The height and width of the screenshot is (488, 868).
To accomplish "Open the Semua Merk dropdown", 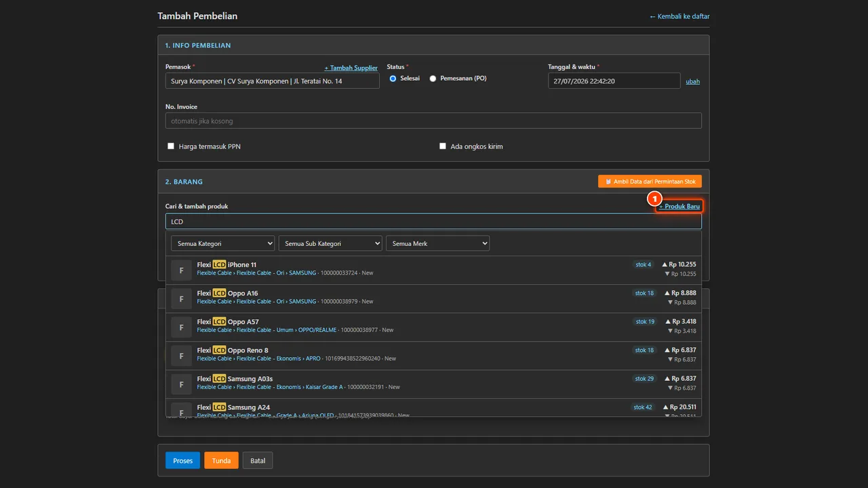I will pyautogui.click(x=437, y=243).
